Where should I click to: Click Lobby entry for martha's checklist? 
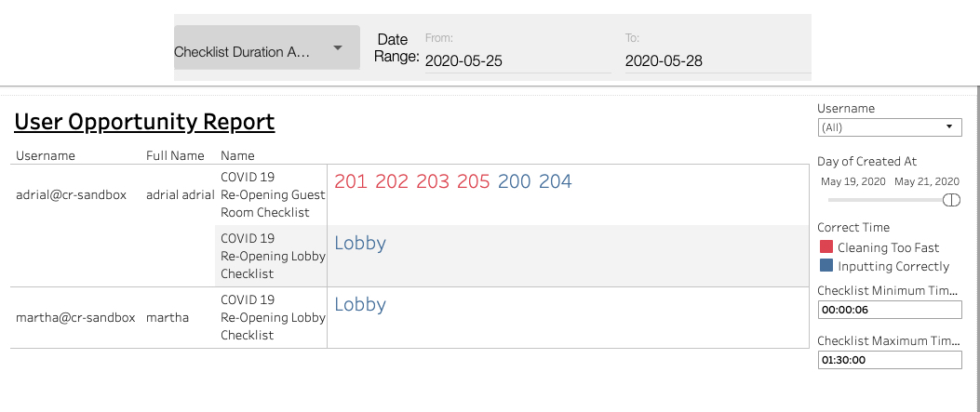coord(360,305)
